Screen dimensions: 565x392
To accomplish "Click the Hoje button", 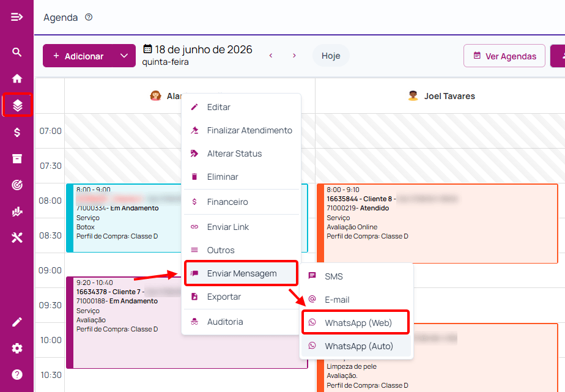I will click(x=331, y=56).
